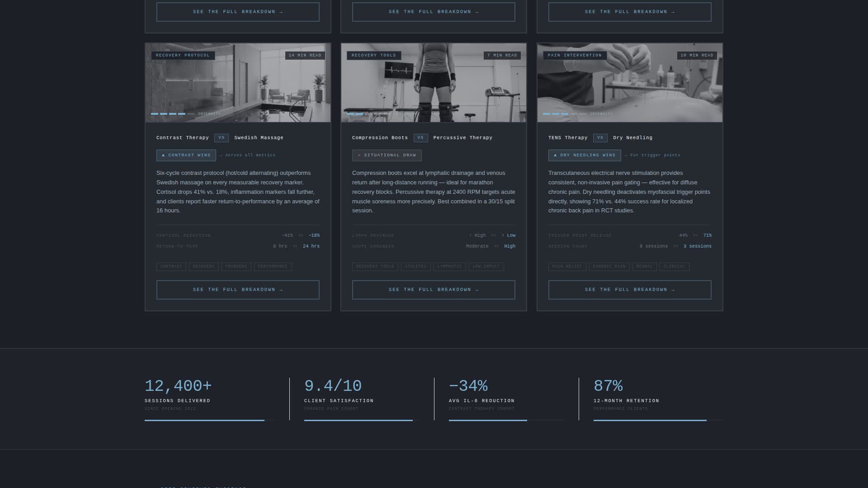Select the ATHLETES tag
Screen dimensions: 868x488
tap(416, 267)
